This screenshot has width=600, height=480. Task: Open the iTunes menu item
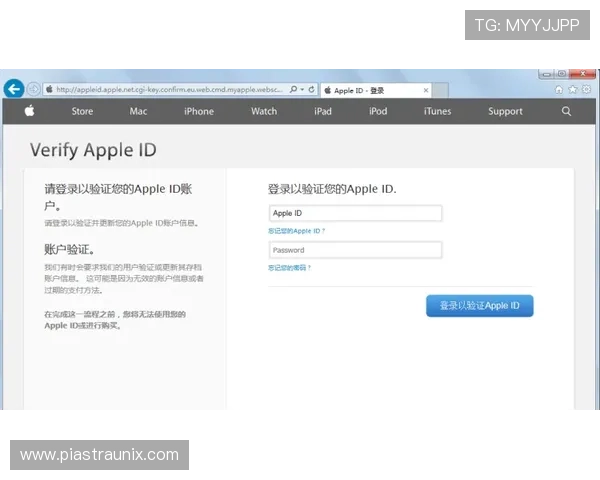[437, 111]
